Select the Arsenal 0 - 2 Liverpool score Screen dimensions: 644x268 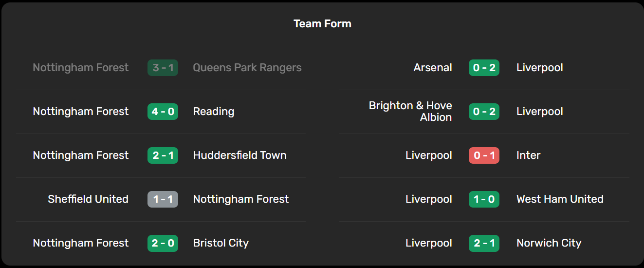coord(484,68)
